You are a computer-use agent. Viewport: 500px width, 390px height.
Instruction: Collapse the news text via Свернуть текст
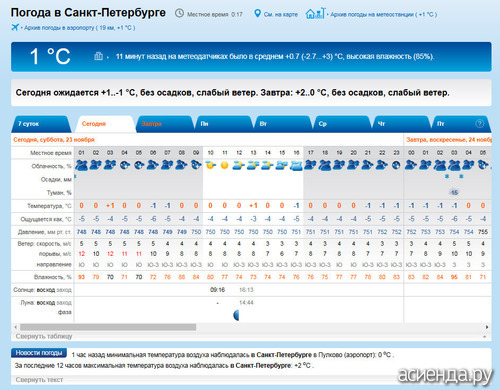click(39, 380)
